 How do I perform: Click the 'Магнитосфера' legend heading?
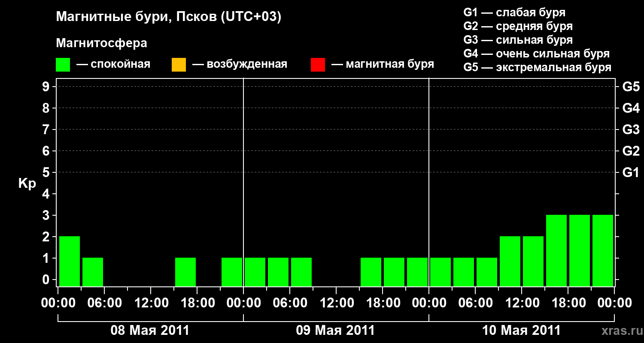point(102,43)
